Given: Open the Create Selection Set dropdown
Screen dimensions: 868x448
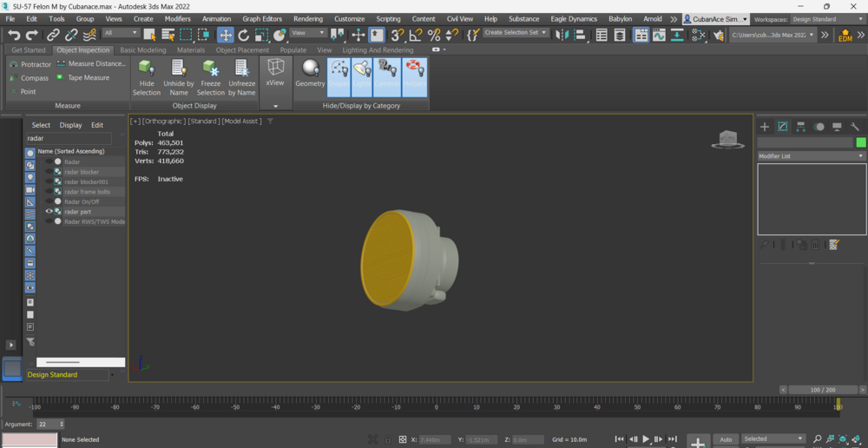Looking at the screenshot, I should pyautogui.click(x=516, y=33).
